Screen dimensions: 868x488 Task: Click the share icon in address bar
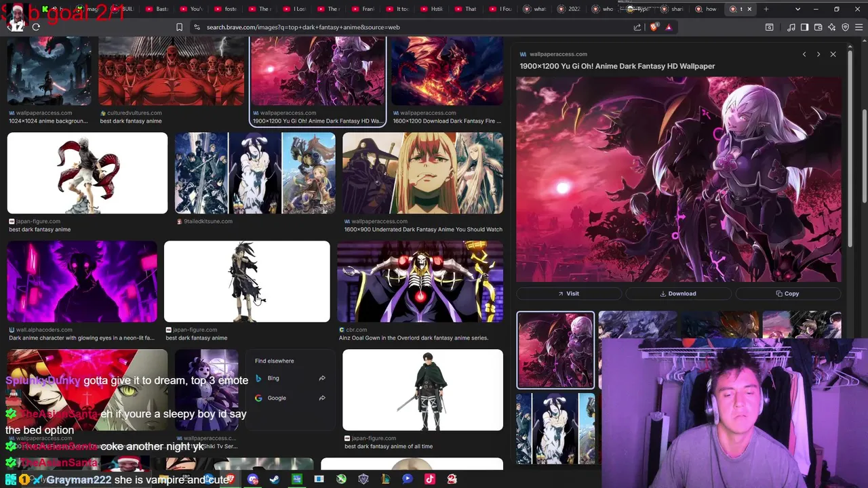[x=637, y=27]
